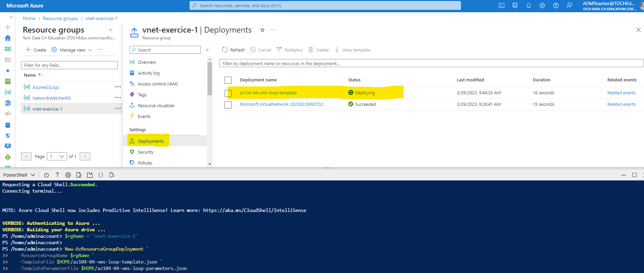Screen dimensions: 644x273
Task: Open Virtual machines monitor icon in sidebar
Action: (8, 146)
